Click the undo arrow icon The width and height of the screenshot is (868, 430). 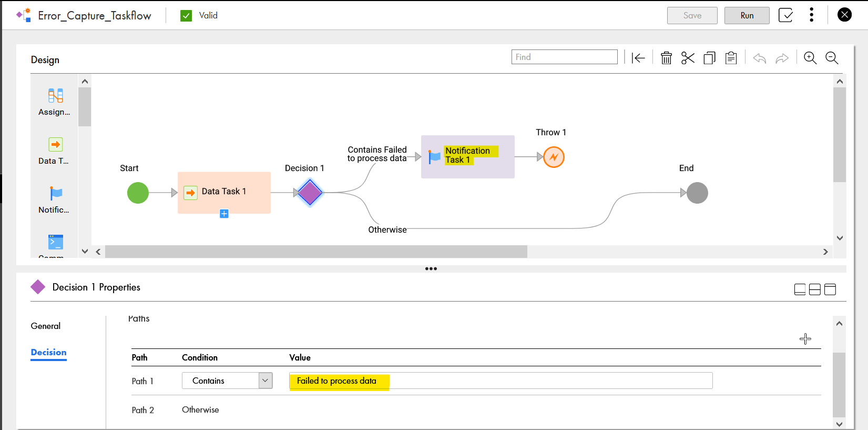point(759,58)
